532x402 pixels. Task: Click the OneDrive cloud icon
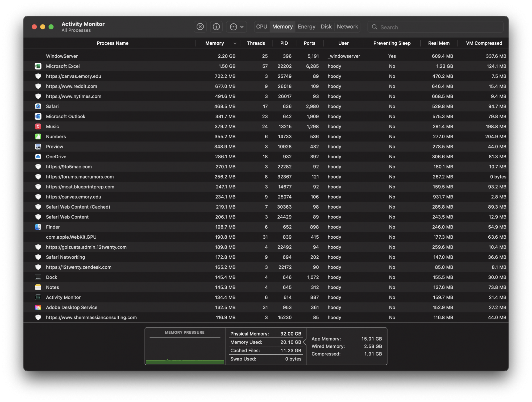pos(38,157)
